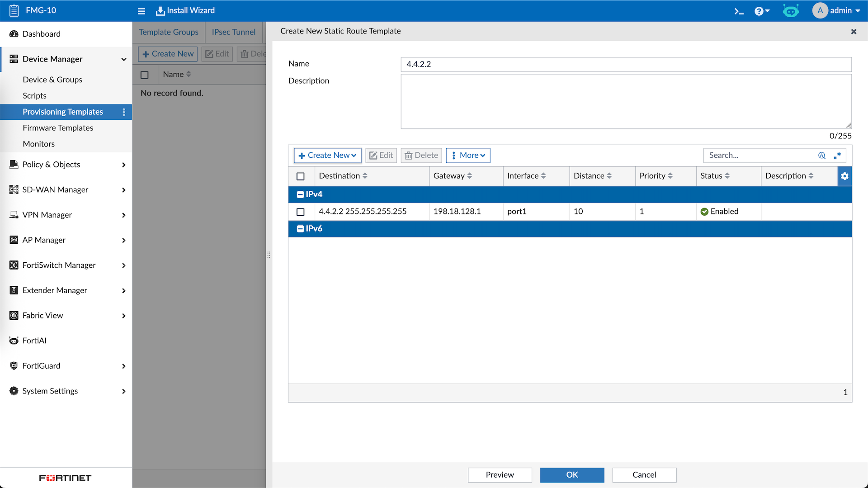Viewport: 868px width, 488px height.
Task: Click the search magnifier icon
Action: click(822, 156)
